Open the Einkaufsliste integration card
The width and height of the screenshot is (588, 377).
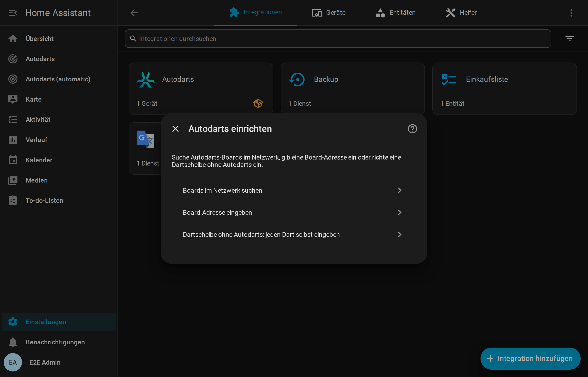(504, 89)
